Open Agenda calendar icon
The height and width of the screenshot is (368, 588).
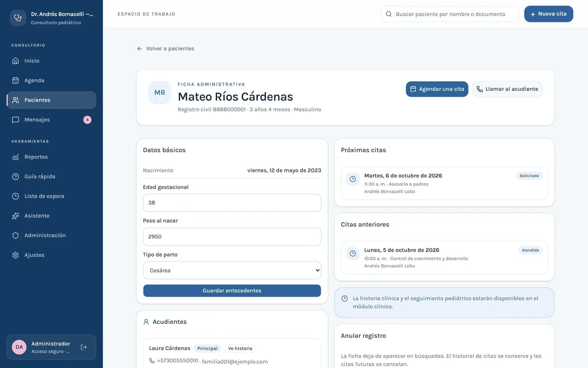coord(15,80)
